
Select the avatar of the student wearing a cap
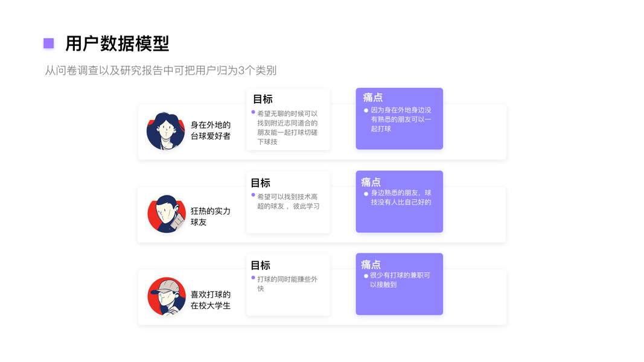tap(166, 296)
